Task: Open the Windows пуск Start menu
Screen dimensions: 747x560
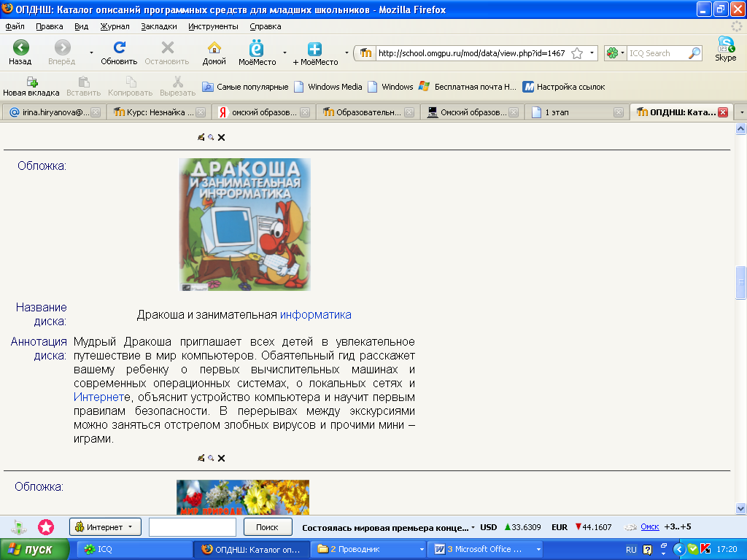Action: 34,550
